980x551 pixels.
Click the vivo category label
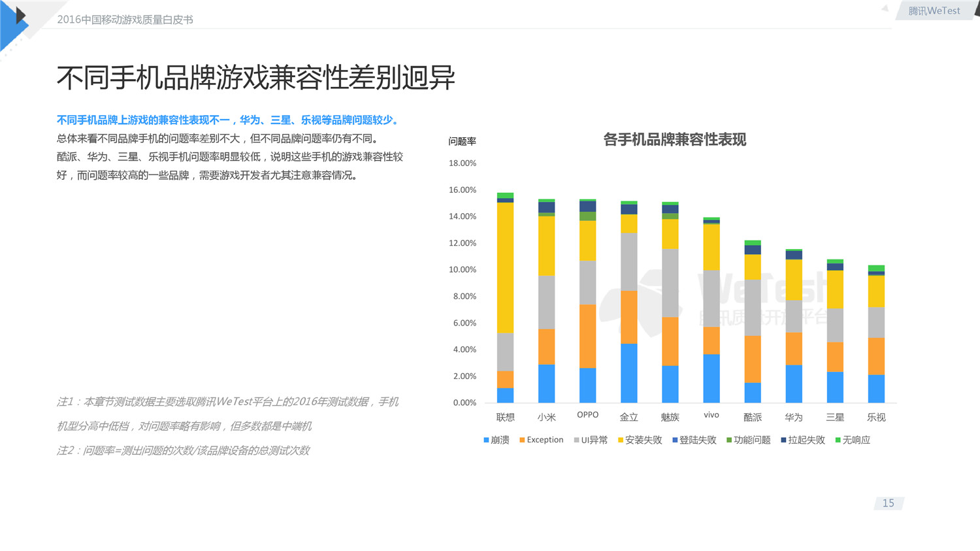click(x=711, y=415)
